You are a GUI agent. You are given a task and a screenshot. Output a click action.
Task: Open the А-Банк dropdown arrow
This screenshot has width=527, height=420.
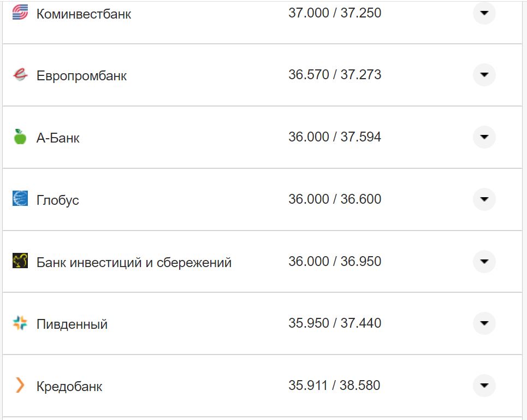[x=484, y=137]
